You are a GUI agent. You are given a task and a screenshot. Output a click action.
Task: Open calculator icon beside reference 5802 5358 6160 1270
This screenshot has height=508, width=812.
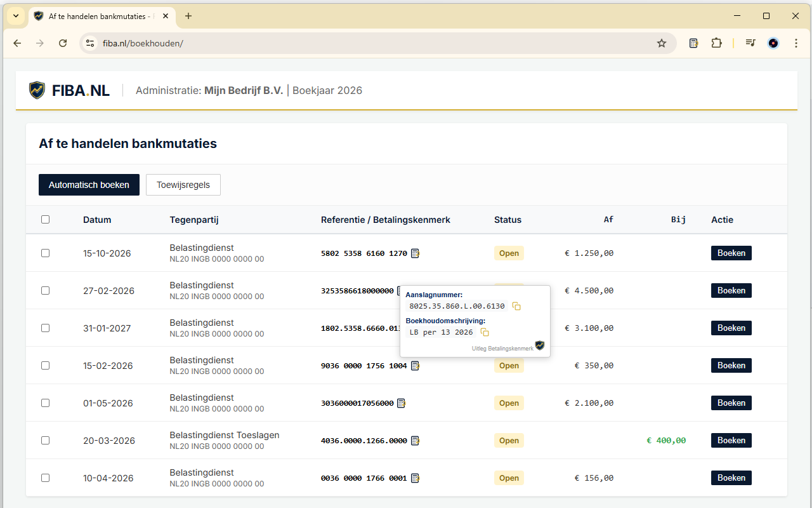pos(415,253)
